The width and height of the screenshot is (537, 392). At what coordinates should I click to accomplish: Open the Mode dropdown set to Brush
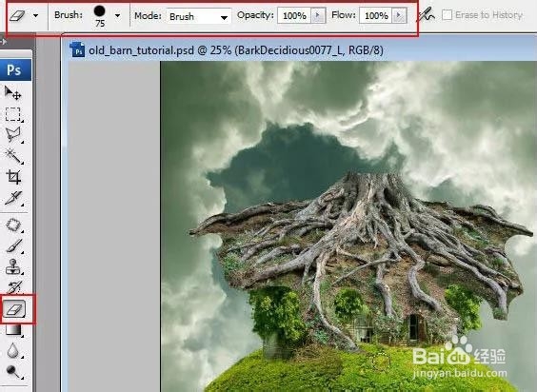pyautogui.click(x=199, y=16)
